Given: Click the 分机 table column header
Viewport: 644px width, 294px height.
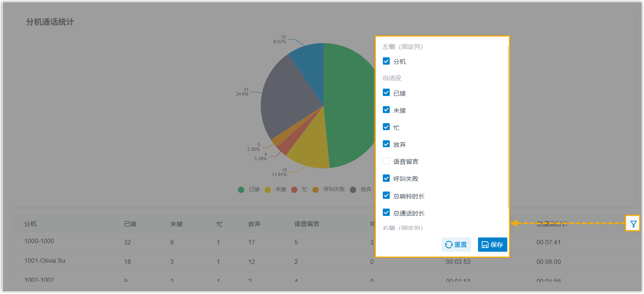Looking at the screenshot, I should click(x=31, y=224).
